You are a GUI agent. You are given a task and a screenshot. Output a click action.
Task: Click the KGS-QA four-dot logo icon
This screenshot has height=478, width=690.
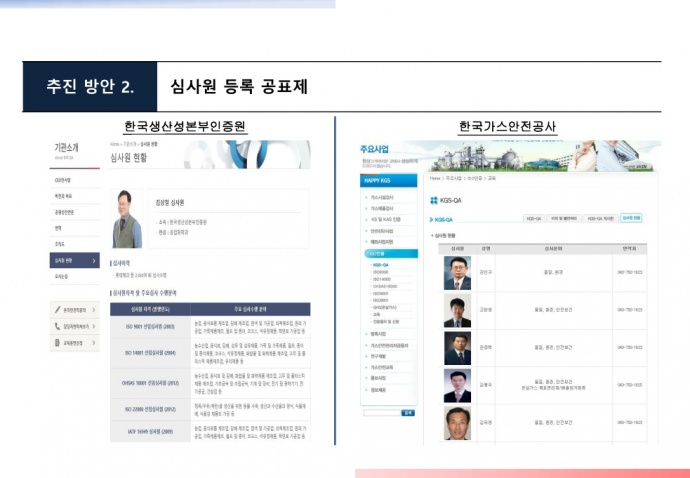(434, 201)
